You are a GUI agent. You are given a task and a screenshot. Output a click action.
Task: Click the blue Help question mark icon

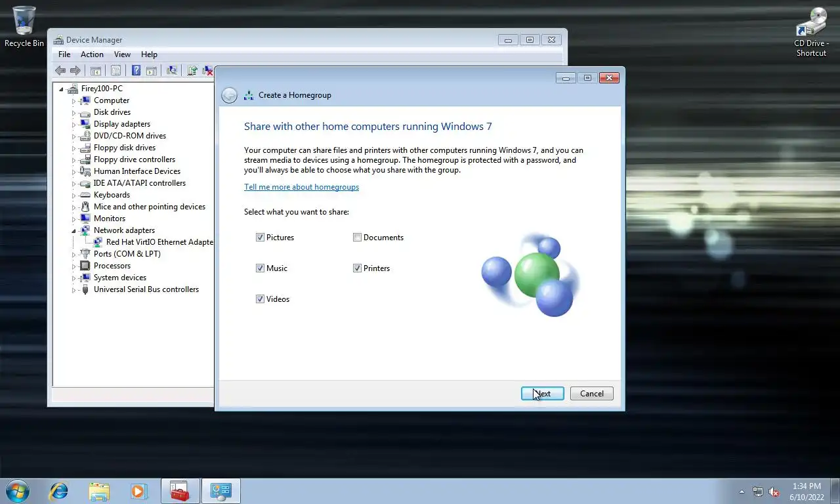pyautogui.click(x=136, y=70)
